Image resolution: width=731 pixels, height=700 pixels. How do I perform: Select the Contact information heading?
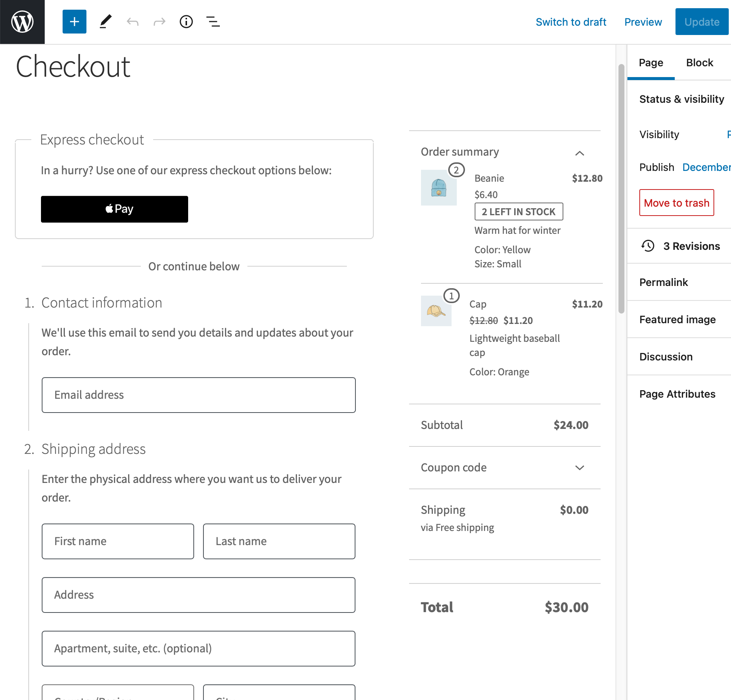pyautogui.click(x=101, y=303)
